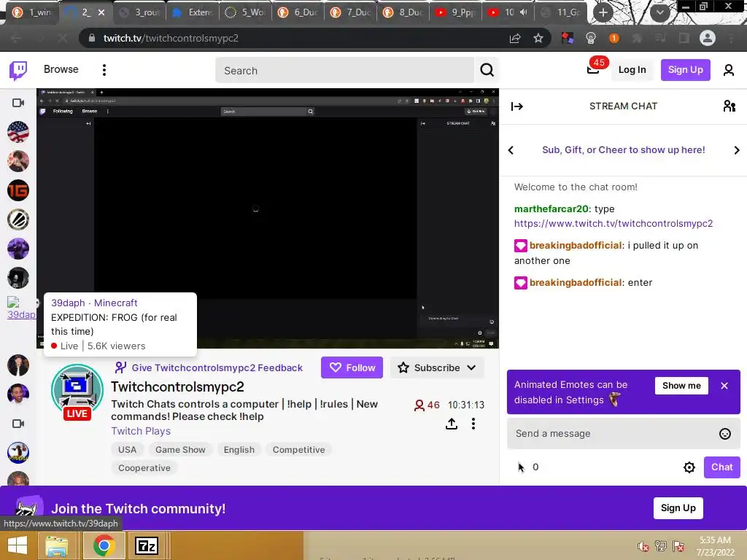Open the purple avatar sidebar channel
Viewport: 747px width, 560px height.
click(18, 249)
